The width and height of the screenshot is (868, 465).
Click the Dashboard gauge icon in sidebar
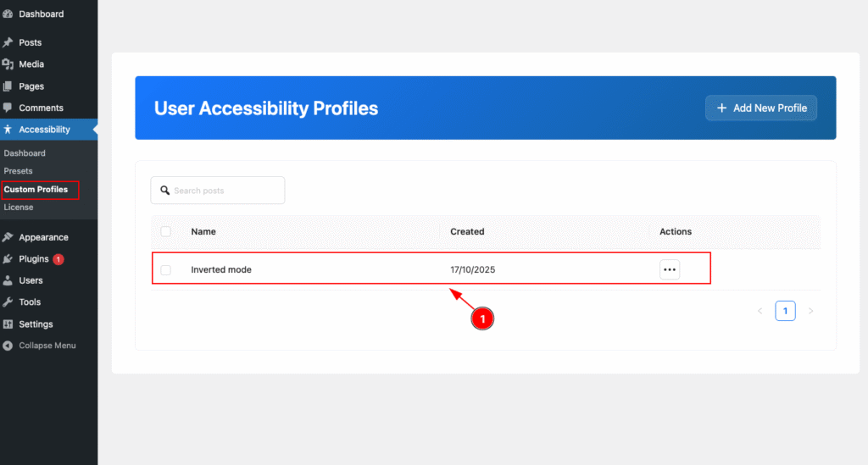[x=8, y=14]
